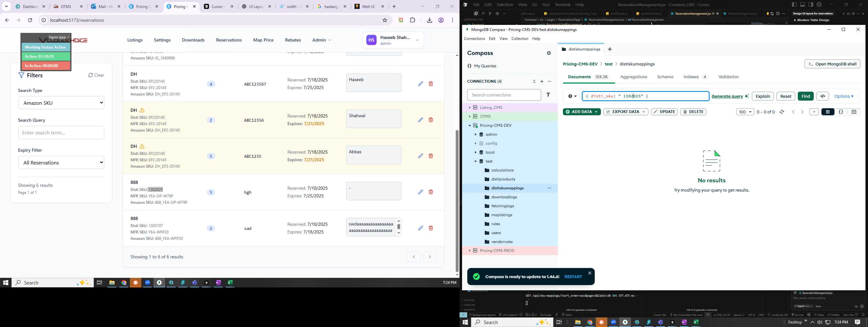The width and height of the screenshot is (868, 327).
Task: Reload the localhost reservations page
Action: point(30,20)
